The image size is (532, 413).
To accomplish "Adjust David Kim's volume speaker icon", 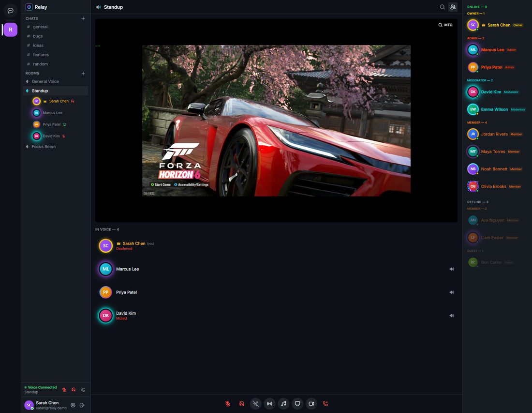I will click(x=452, y=316).
